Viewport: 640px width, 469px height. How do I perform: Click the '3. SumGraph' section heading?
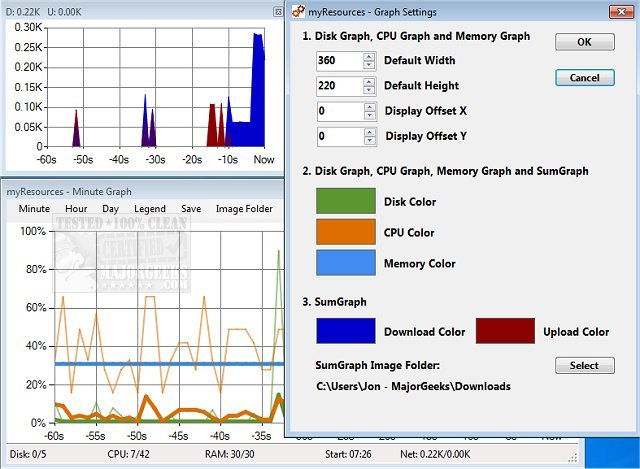tap(334, 302)
